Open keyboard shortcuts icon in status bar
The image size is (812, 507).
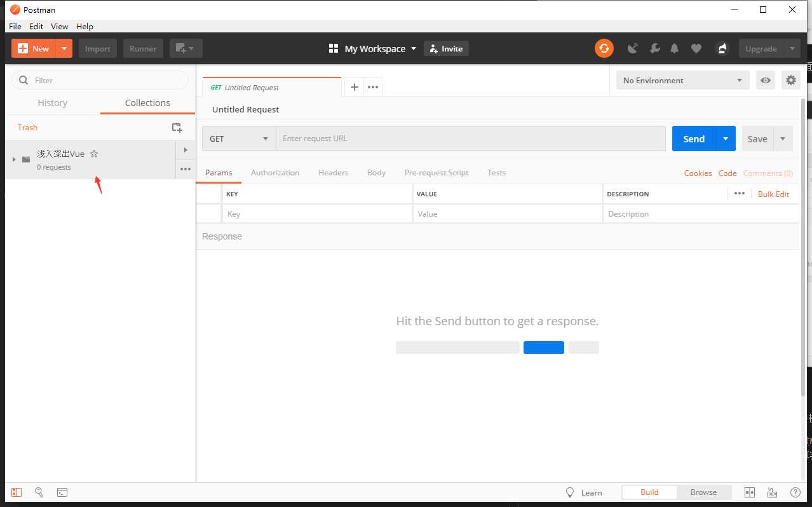click(772, 492)
